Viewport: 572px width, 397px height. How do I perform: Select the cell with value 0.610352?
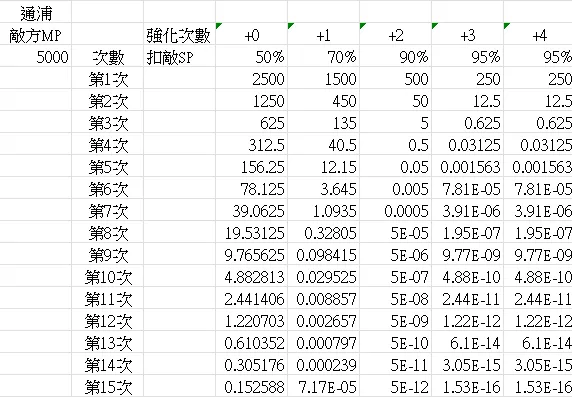point(251,342)
